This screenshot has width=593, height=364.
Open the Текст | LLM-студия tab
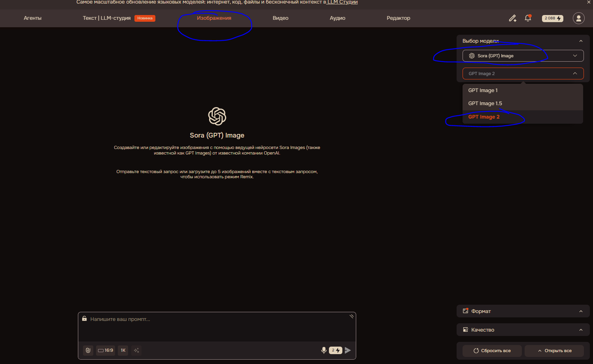(x=107, y=18)
